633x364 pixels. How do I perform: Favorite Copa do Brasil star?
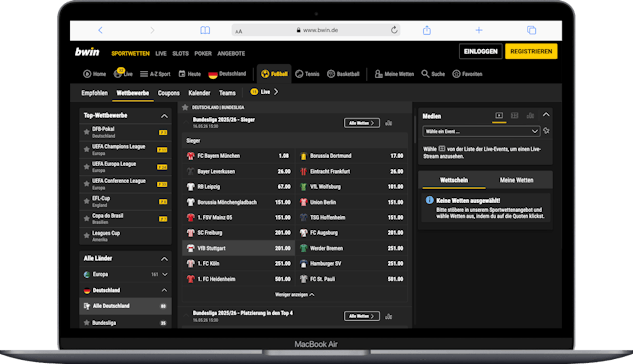86,218
